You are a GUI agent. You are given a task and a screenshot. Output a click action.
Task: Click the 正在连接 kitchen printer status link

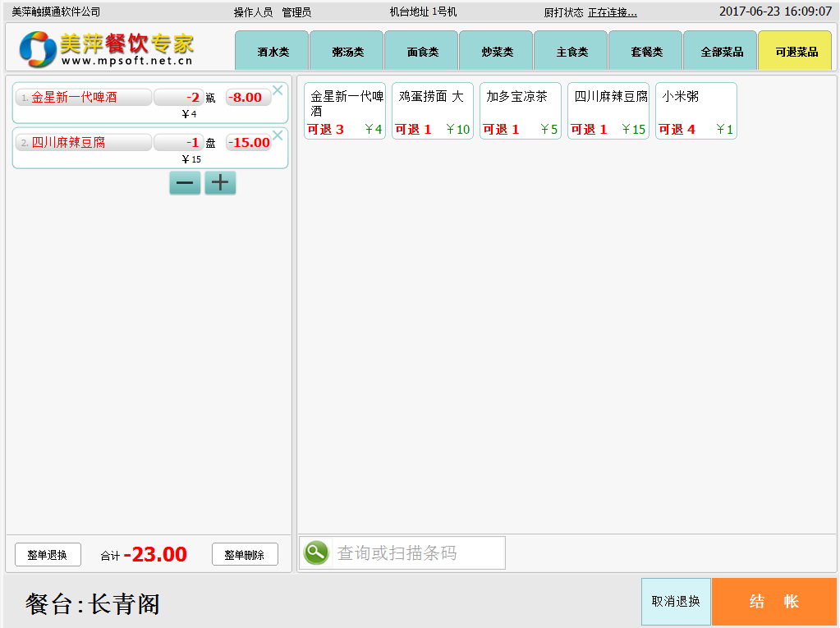coord(613,12)
